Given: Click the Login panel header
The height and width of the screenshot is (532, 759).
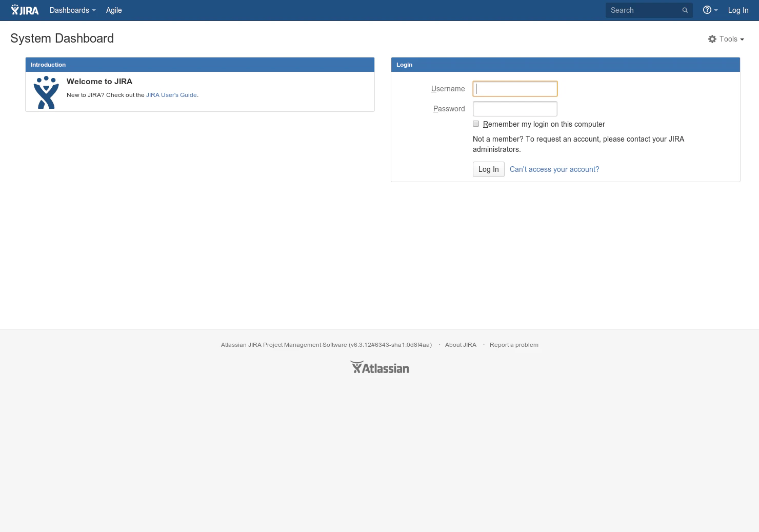Looking at the screenshot, I should 566,65.
